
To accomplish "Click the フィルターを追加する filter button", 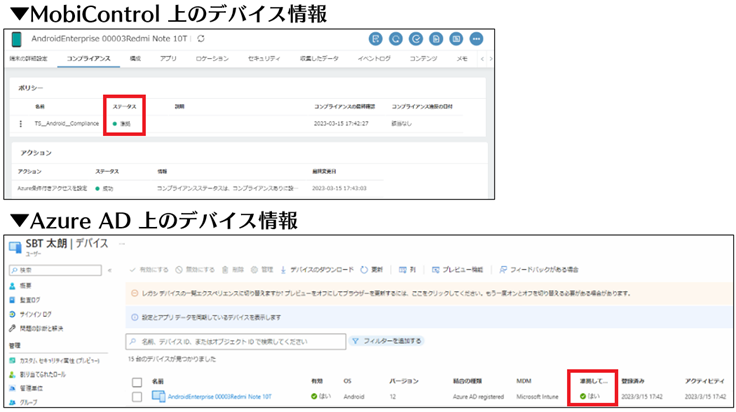I will 386,341.
